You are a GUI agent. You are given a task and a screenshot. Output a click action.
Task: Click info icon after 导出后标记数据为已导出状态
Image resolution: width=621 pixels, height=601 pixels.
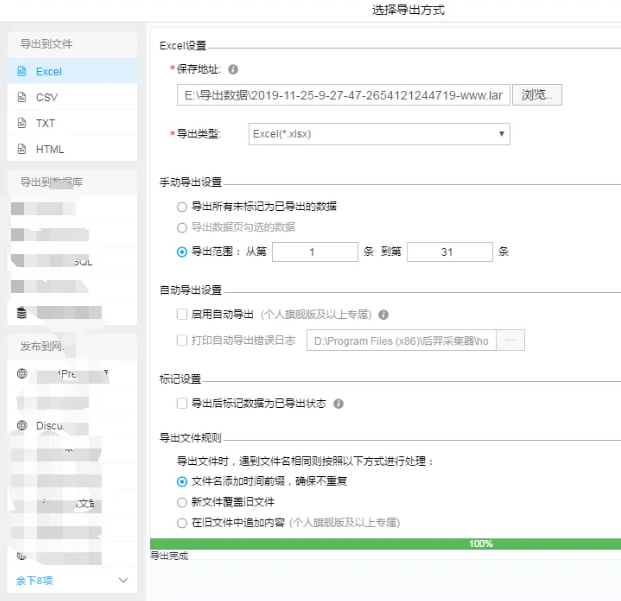pyautogui.click(x=338, y=405)
